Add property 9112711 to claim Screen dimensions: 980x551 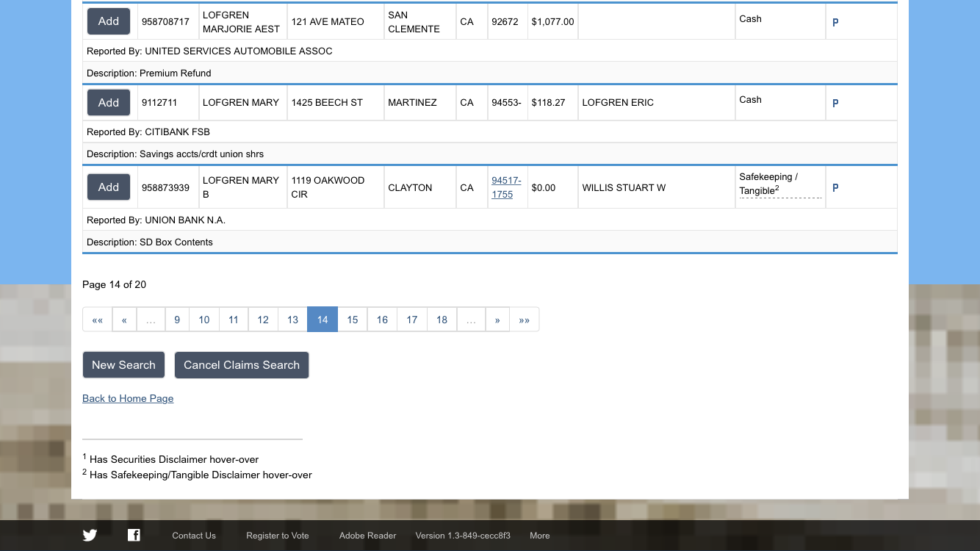pyautogui.click(x=109, y=103)
